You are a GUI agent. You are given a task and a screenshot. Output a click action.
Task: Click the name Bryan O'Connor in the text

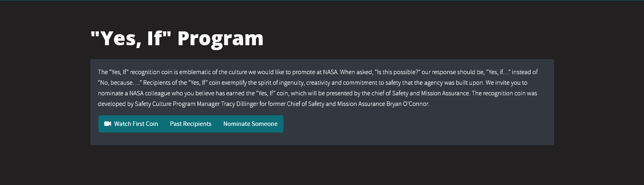[408, 104]
